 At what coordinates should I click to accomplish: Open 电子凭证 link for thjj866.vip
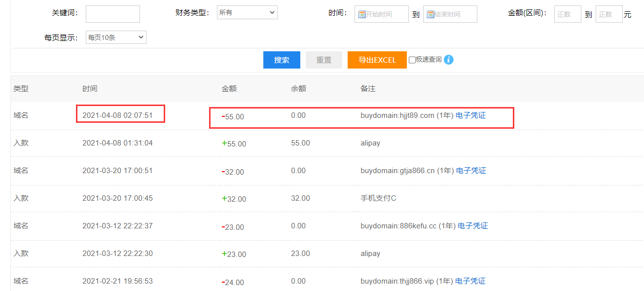point(470,281)
